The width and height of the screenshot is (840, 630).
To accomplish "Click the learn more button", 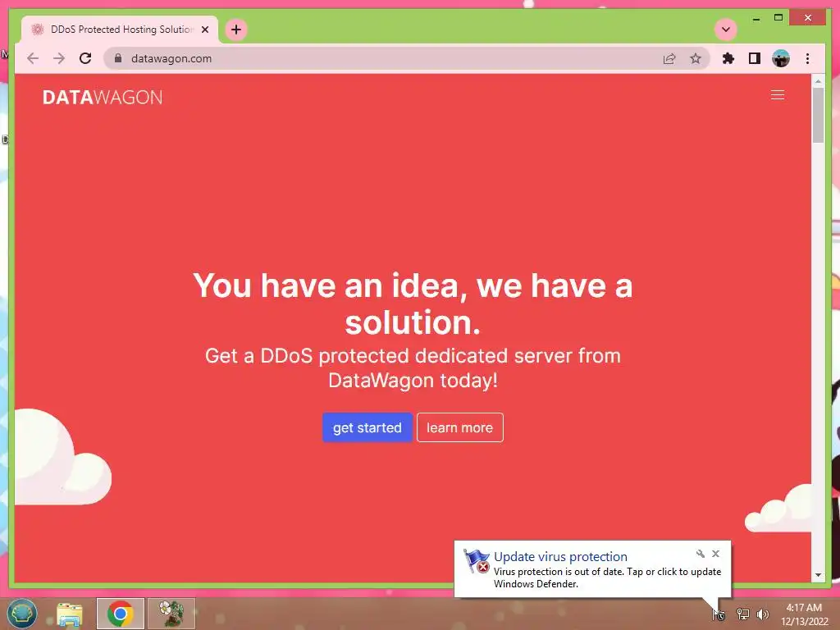I will pyautogui.click(x=459, y=427).
